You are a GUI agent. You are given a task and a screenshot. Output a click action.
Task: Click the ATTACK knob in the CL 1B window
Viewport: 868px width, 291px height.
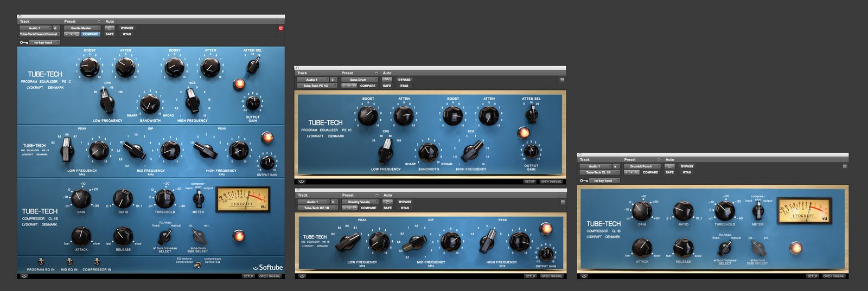(x=642, y=248)
